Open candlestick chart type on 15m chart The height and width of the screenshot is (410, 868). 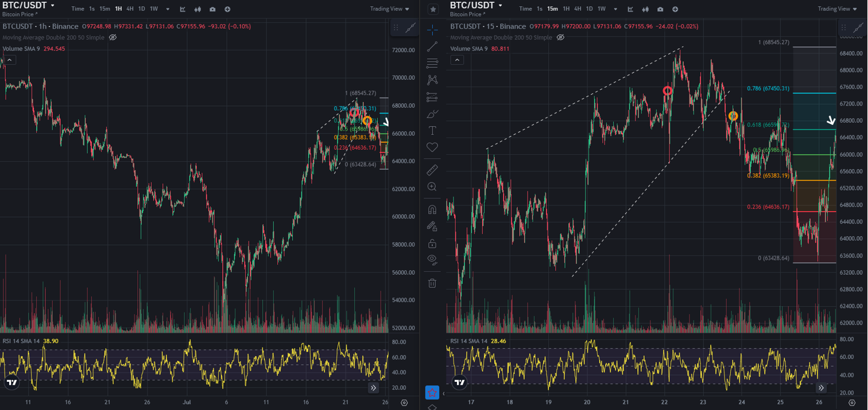[645, 9]
